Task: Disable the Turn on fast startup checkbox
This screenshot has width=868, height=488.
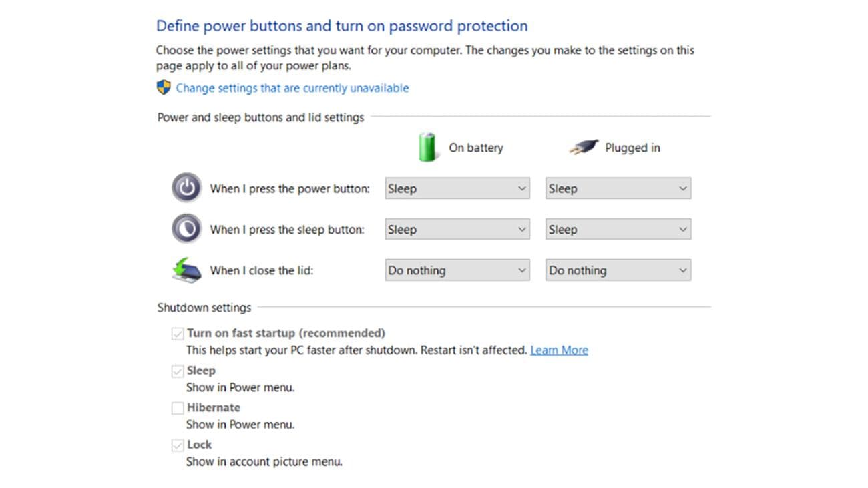Action: (178, 333)
